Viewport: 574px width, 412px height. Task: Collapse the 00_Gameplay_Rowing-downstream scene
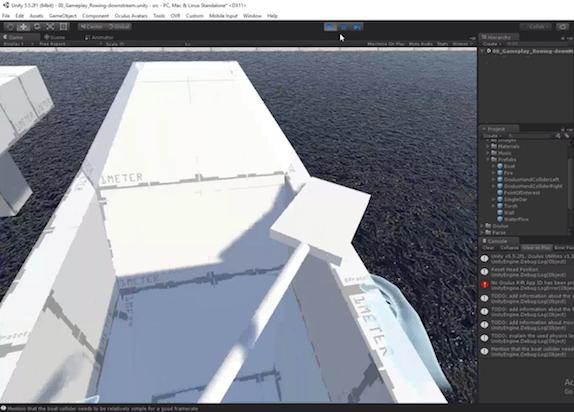point(482,51)
